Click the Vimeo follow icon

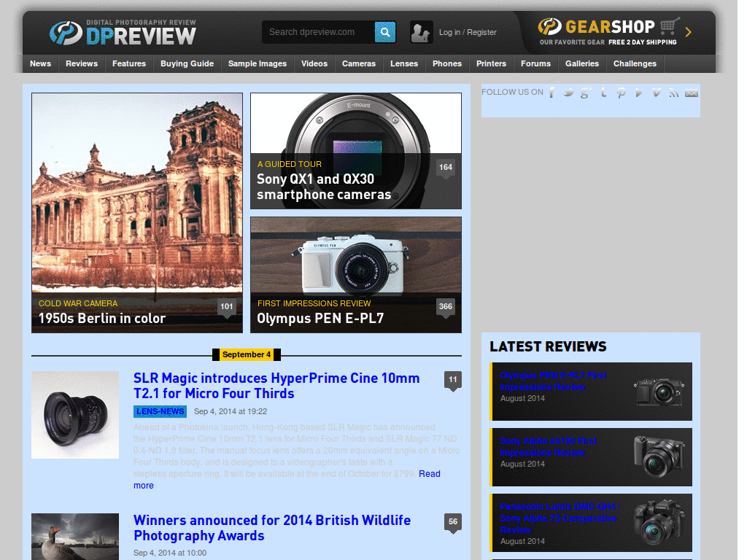click(657, 93)
